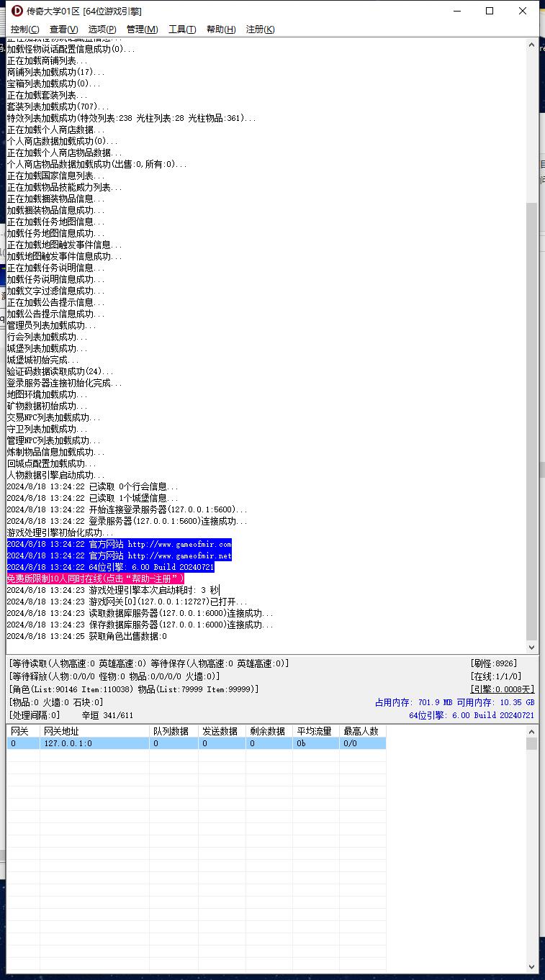Open the 工具(T) menu

coord(181,29)
